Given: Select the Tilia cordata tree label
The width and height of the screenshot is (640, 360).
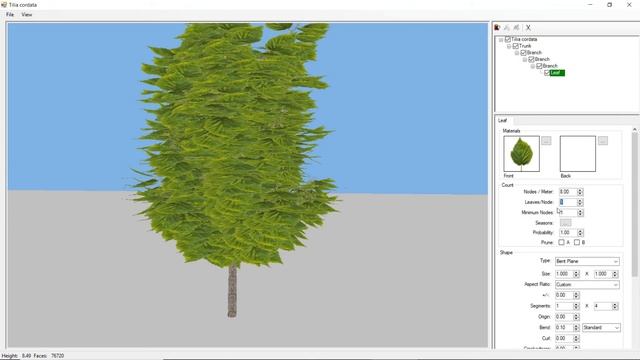Looking at the screenshot, I should [524, 39].
